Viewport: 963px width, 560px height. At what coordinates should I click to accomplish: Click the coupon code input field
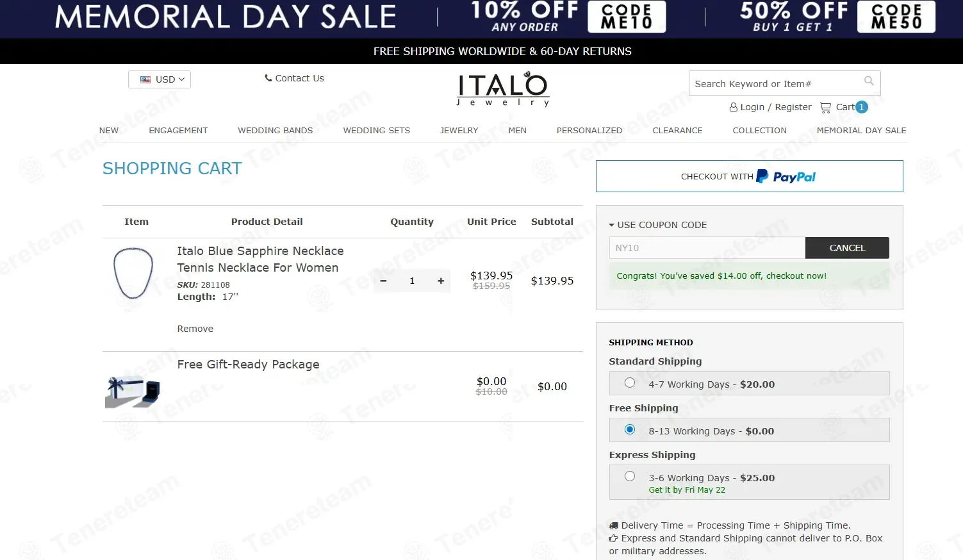pos(707,248)
